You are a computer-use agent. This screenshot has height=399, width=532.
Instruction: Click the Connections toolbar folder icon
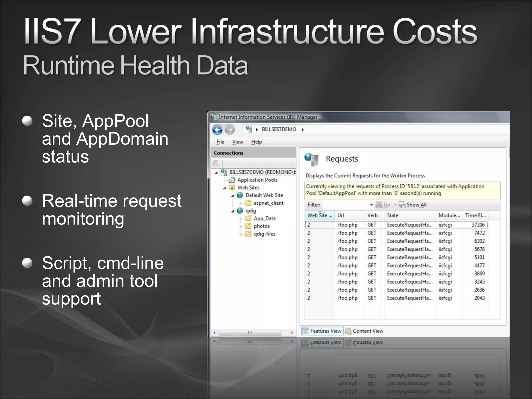click(x=215, y=163)
